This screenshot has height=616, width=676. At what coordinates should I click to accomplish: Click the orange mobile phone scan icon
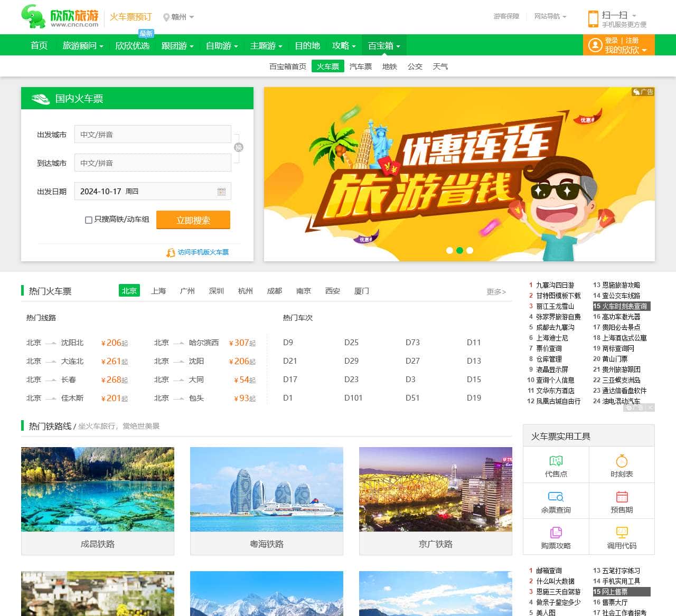tap(593, 18)
